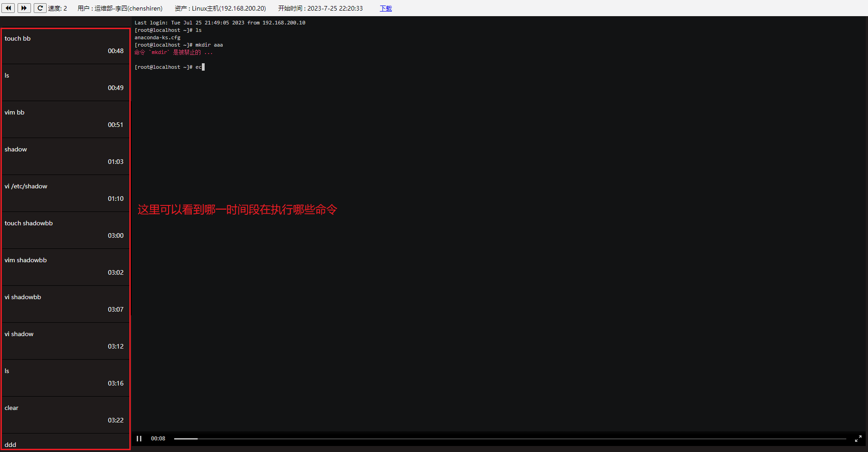Image resolution: width=868 pixels, height=452 pixels.
Task: Click the 开始时间 2023-7-25 22:20:33 label
Action: pyautogui.click(x=321, y=8)
